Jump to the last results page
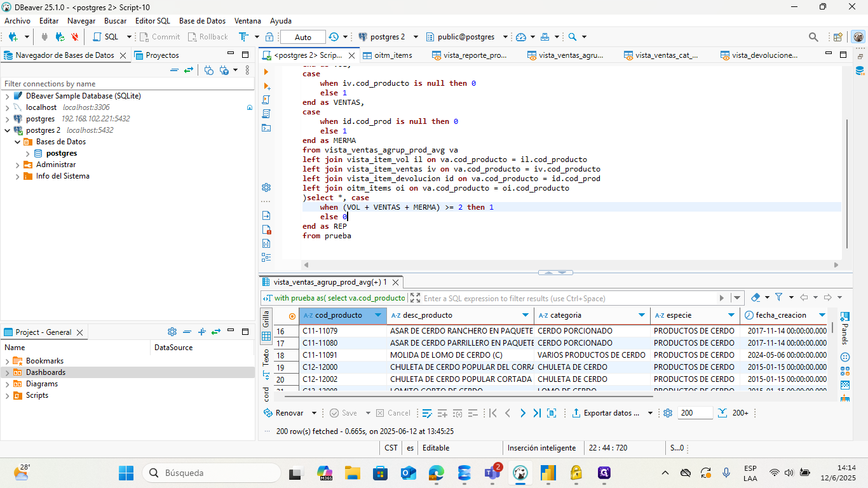Screen dimensions: 868x488 (537, 413)
